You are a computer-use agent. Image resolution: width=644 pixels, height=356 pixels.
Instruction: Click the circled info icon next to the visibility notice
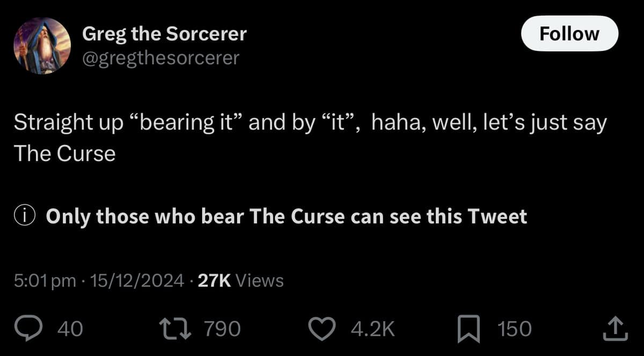(x=24, y=217)
